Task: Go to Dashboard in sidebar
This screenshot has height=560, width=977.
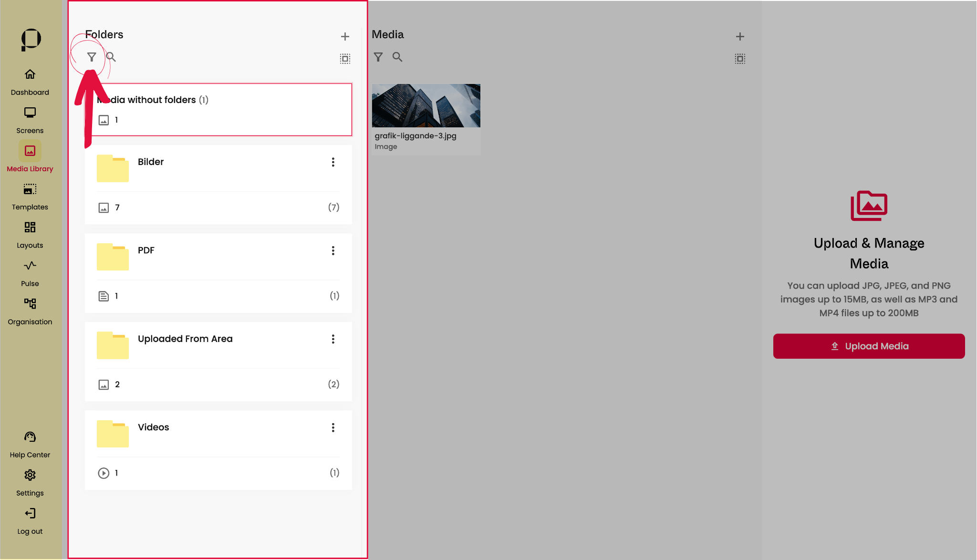Action: coord(30,81)
